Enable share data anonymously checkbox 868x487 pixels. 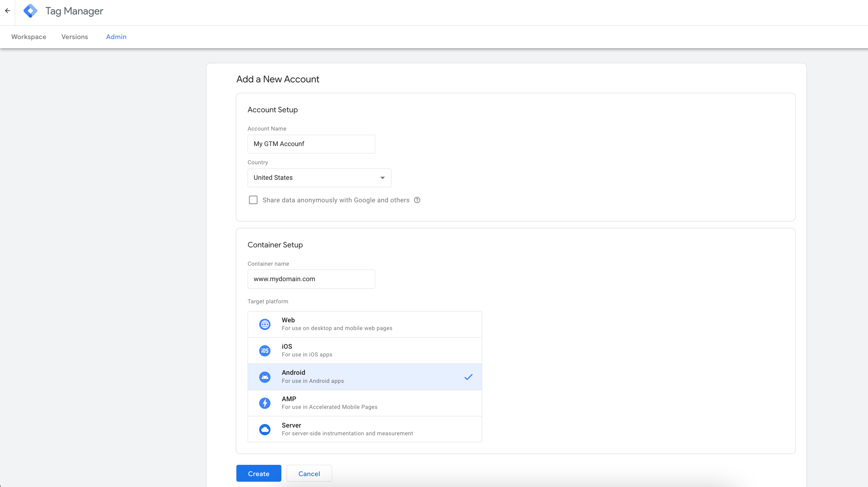[x=253, y=200]
